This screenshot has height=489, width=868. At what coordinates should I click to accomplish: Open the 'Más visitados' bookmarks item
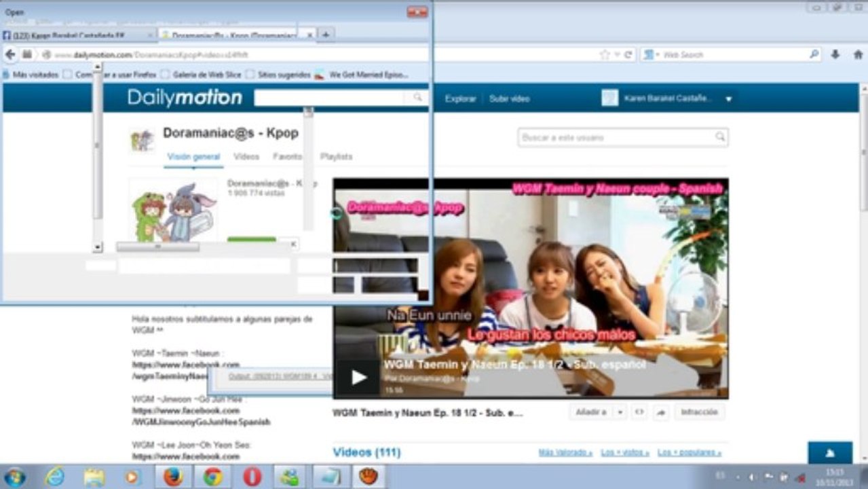[31, 75]
